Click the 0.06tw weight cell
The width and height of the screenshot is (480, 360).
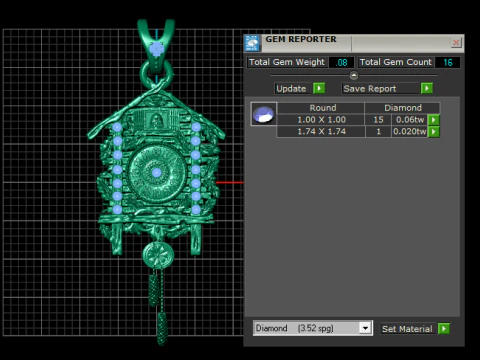click(410, 120)
